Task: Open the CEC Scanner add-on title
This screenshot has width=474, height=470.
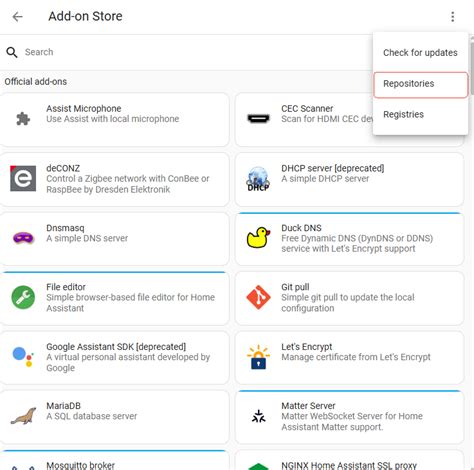Action: pyautogui.click(x=307, y=109)
